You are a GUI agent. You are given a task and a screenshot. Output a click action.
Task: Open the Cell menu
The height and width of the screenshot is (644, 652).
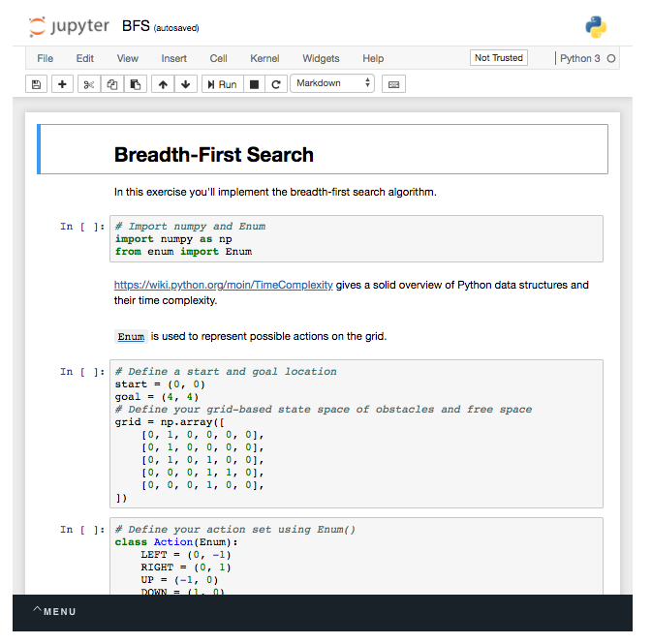[218, 59]
